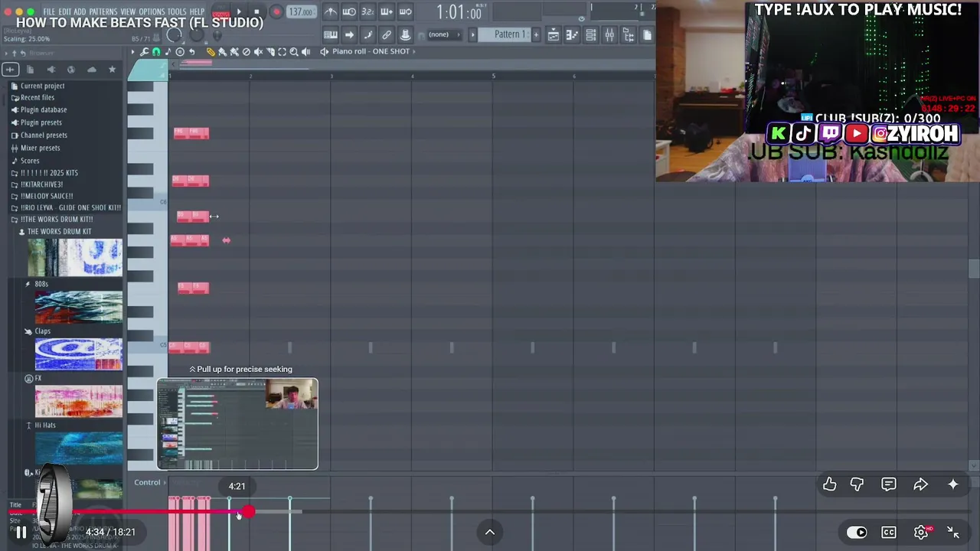The width and height of the screenshot is (980, 551).
Task: Open the Pattern 1 selector
Action: coord(504,34)
